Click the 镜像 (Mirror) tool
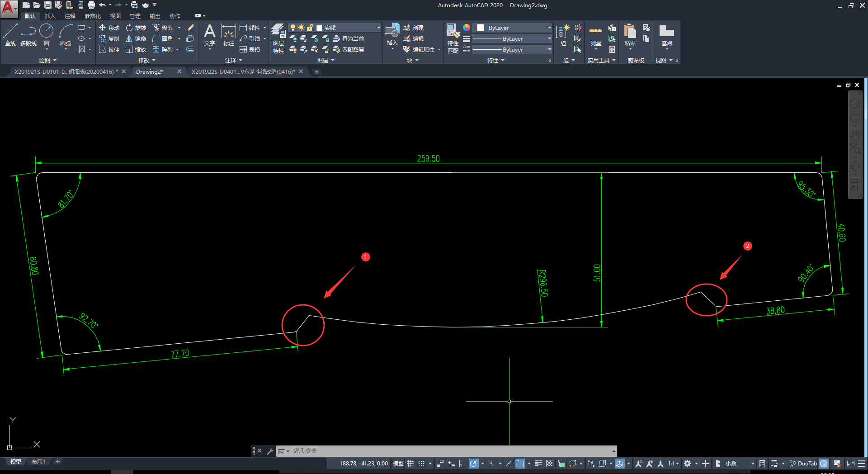This screenshot has width=868, height=474. pyautogui.click(x=136, y=38)
